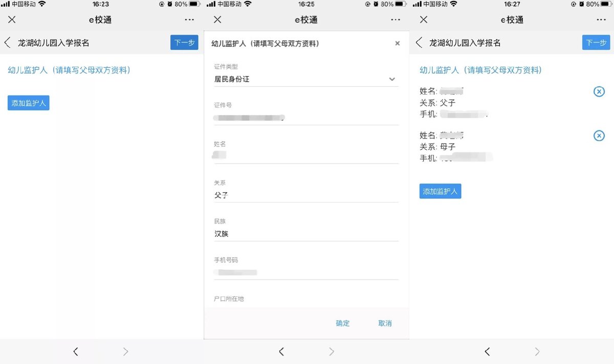Open the more options menu on the two-guardian list screen
The image size is (614, 364).
click(601, 19)
